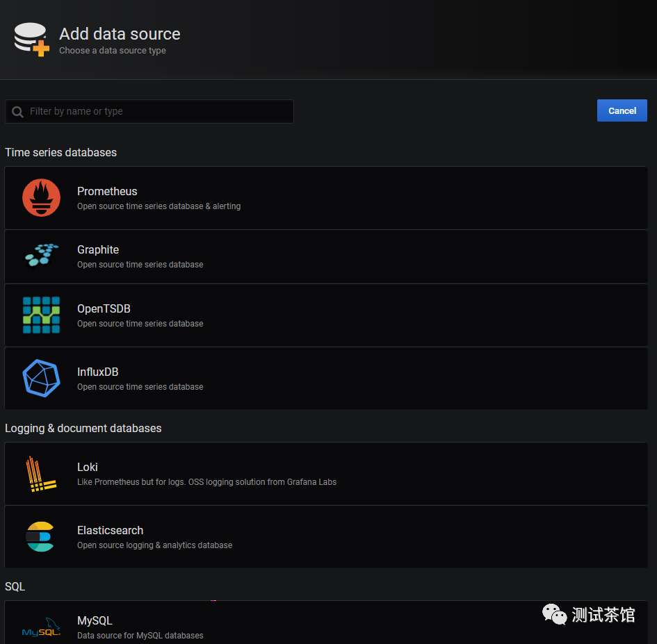The height and width of the screenshot is (644, 657).
Task: Click the 'Logging & document databases' heading
Action: pos(83,429)
